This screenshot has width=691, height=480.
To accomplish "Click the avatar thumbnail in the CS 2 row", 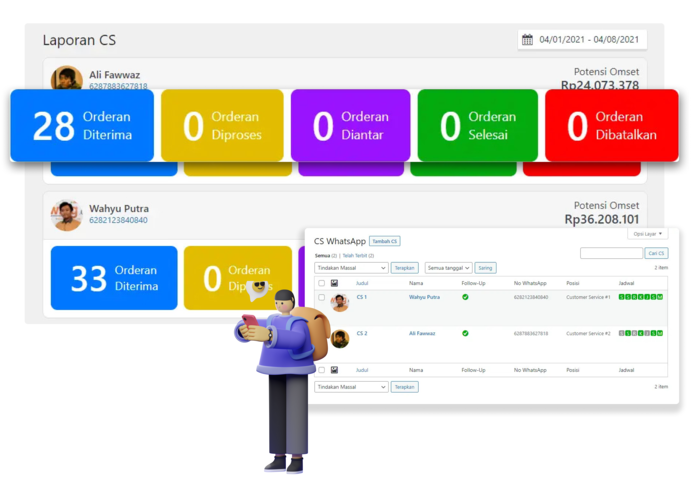I will pos(340,339).
